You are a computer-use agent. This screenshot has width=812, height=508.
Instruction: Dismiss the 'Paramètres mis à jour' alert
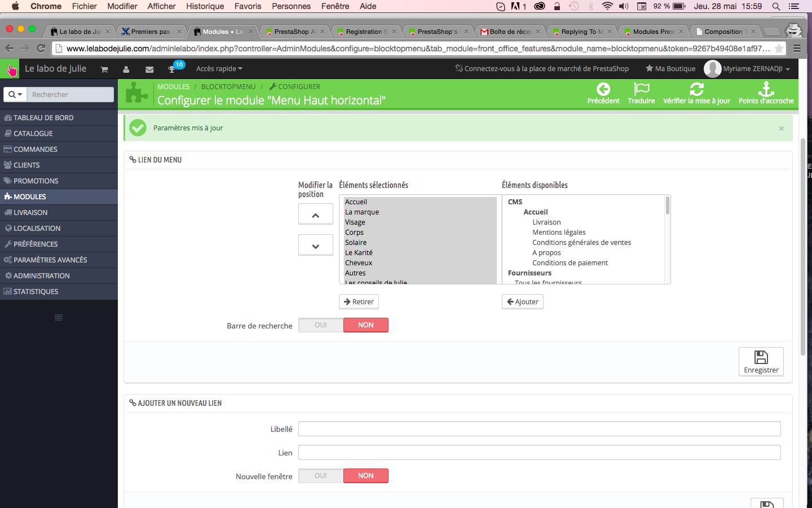coord(782,129)
